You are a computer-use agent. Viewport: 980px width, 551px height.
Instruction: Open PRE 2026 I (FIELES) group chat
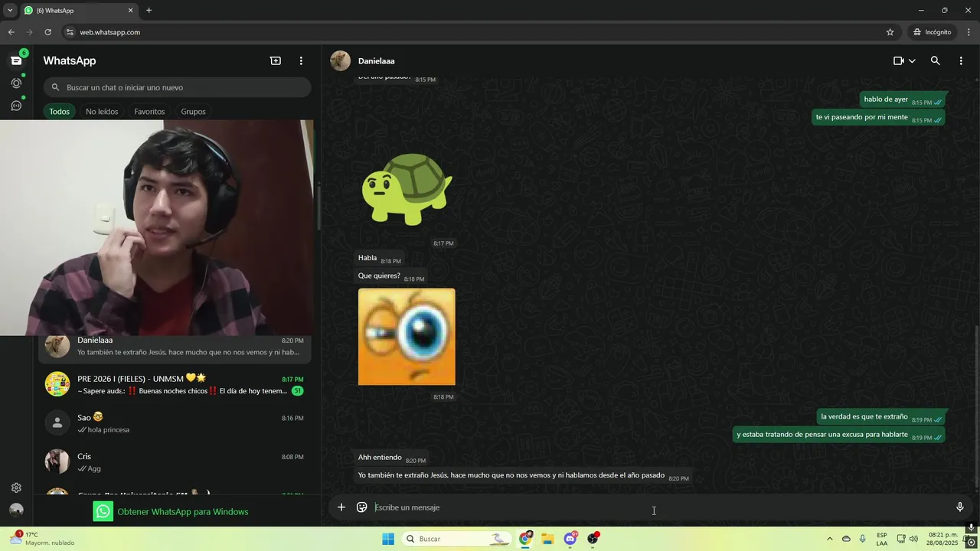tap(175, 384)
